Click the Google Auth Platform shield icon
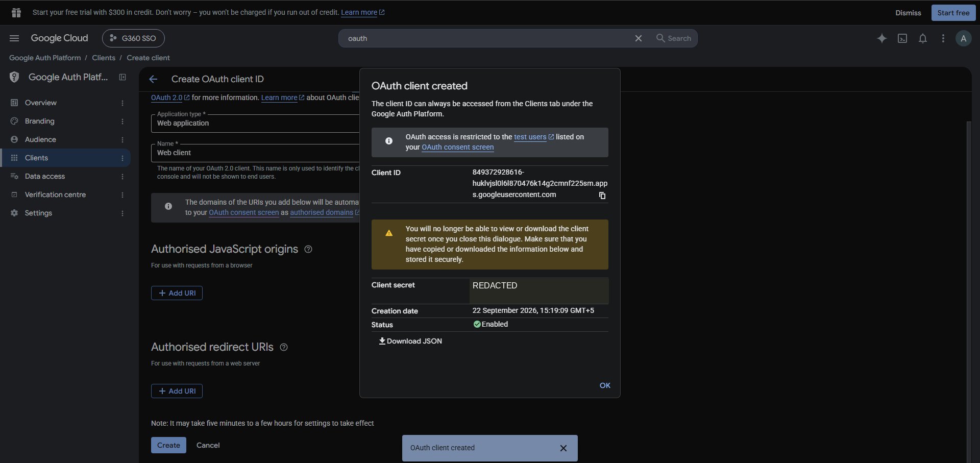Image resolution: width=980 pixels, height=463 pixels. [14, 77]
